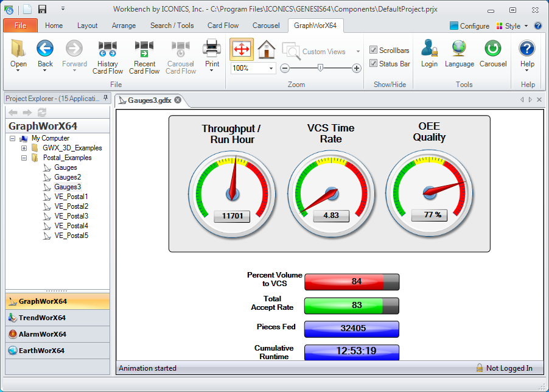Image resolution: width=549 pixels, height=392 pixels.
Task: Toggle the Scrollbars checkbox
Action: pos(373,50)
